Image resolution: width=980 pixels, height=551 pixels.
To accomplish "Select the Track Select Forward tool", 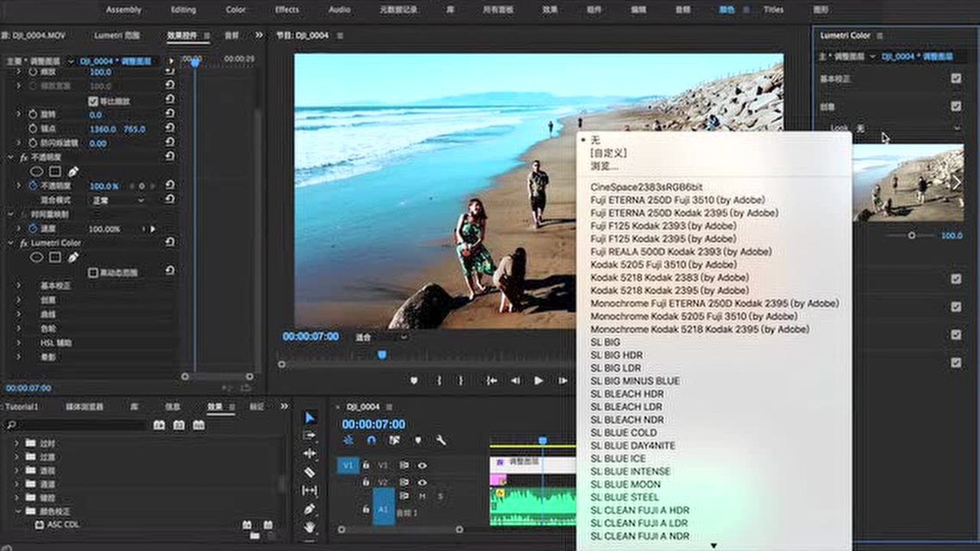I will (309, 435).
